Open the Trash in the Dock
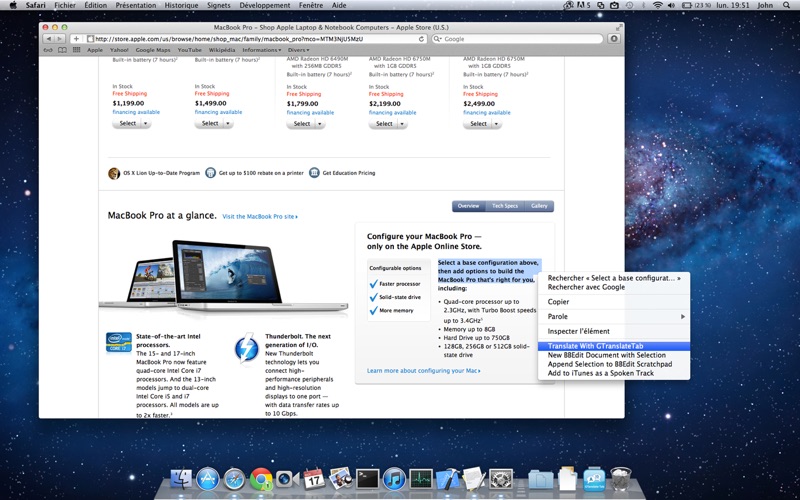Screen dimensions: 800x500 (621, 479)
